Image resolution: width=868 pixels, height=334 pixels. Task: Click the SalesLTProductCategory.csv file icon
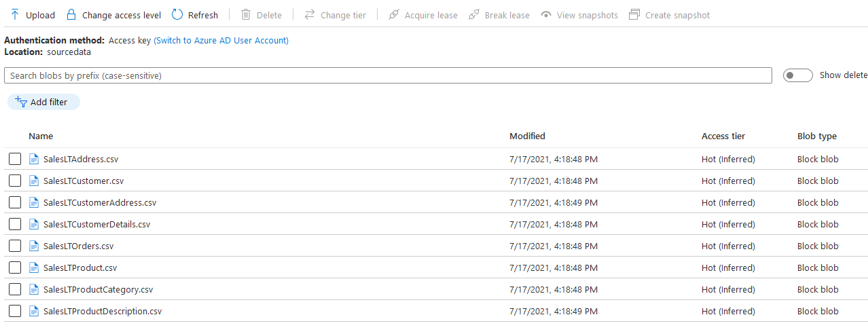click(x=34, y=290)
